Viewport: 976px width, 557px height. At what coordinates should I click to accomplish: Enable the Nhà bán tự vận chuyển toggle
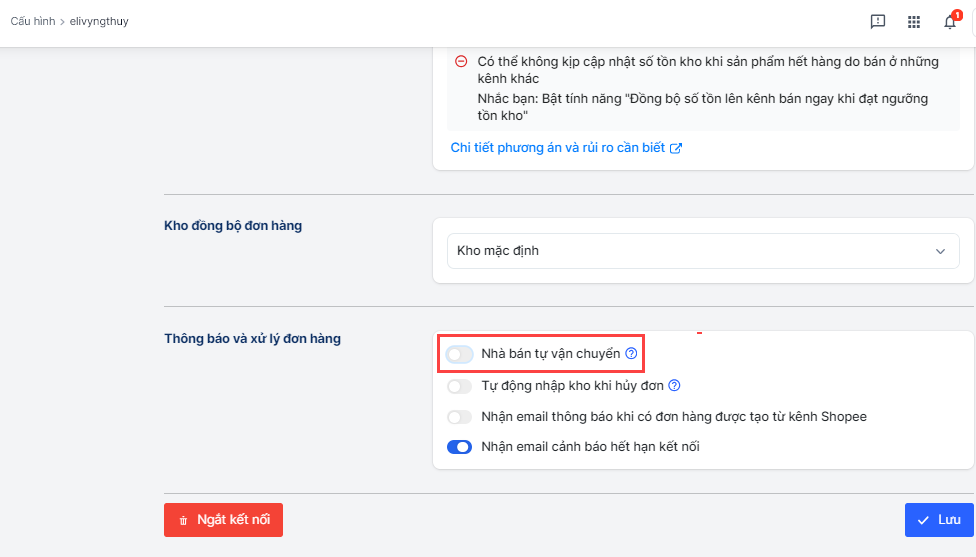pyautogui.click(x=460, y=354)
